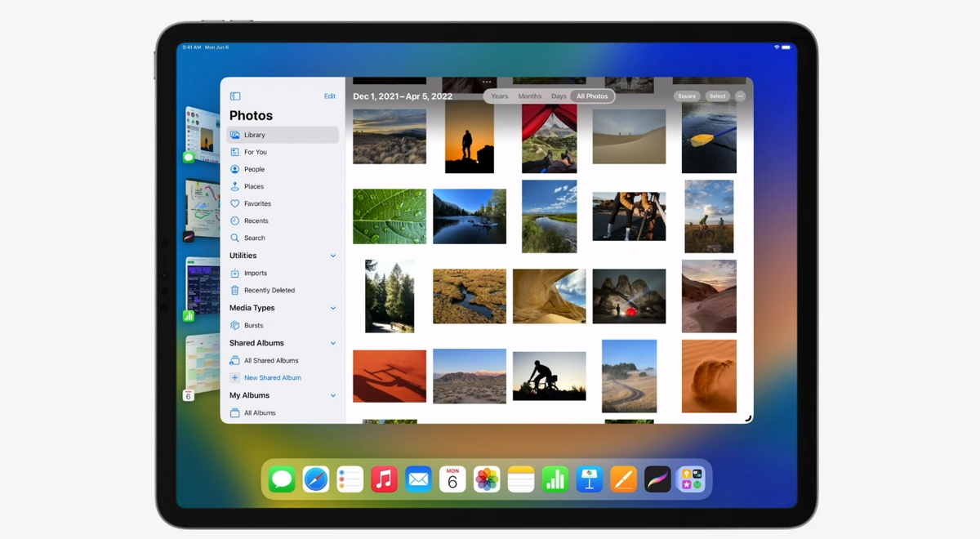
Task: Switch to the Days view
Action: pyautogui.click(x=559, y=96)
